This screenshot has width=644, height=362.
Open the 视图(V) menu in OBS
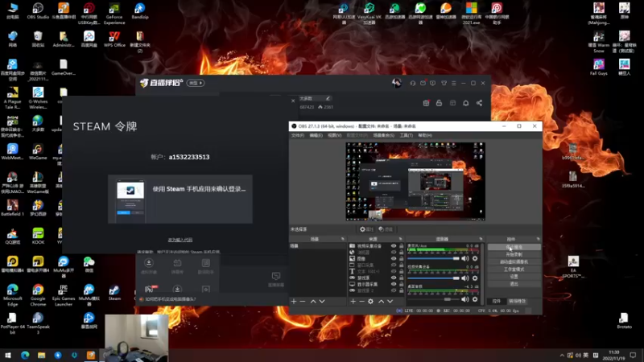pos(334,135)
